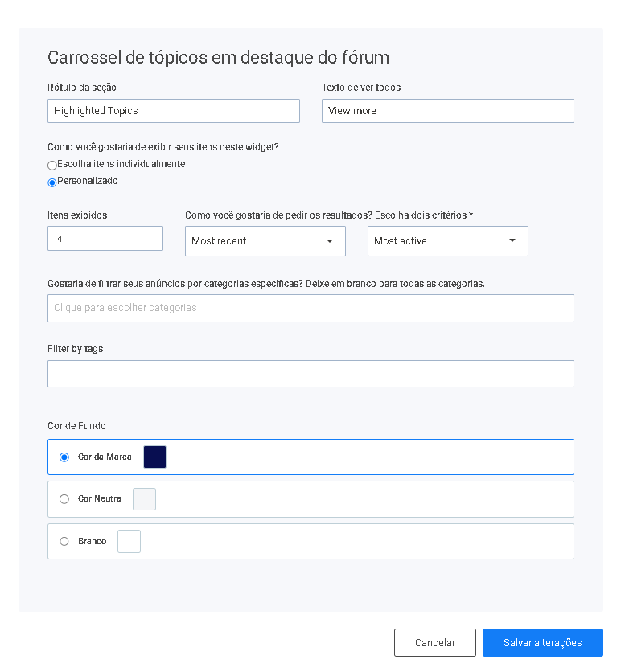Click the 'Itens exibidos' number field
The height and width of the screenshot is (672, 625).
tap(105, 239)
